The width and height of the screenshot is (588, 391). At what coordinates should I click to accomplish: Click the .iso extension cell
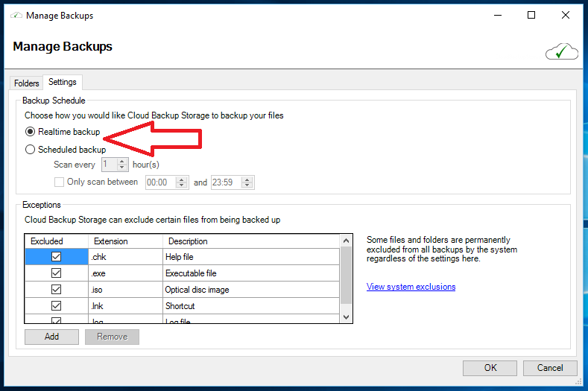coord(126,290)
